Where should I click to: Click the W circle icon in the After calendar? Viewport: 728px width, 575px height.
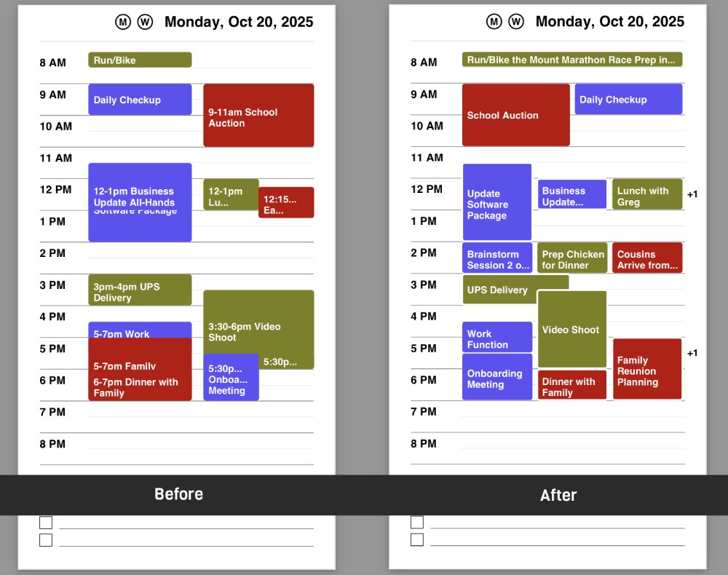[516, 22]
